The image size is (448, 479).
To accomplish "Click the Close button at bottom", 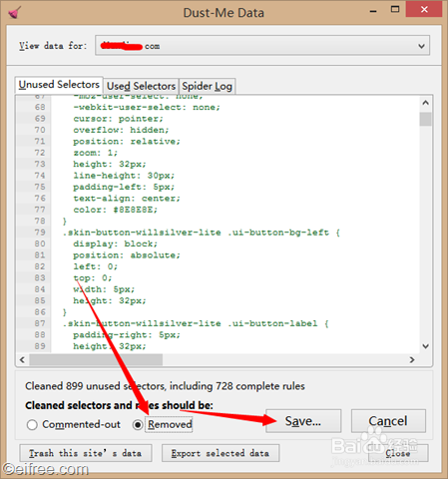I will pyautogui.click(x=398, y=453).
